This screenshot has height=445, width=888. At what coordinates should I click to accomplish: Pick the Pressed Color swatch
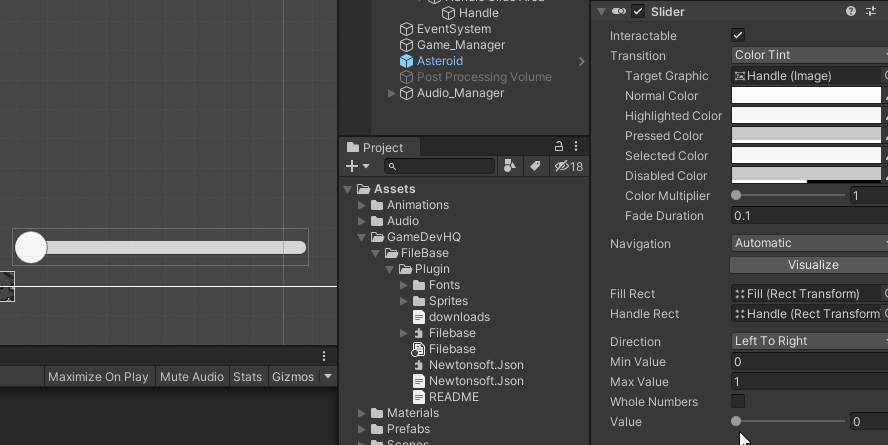(x=806, y=136)
